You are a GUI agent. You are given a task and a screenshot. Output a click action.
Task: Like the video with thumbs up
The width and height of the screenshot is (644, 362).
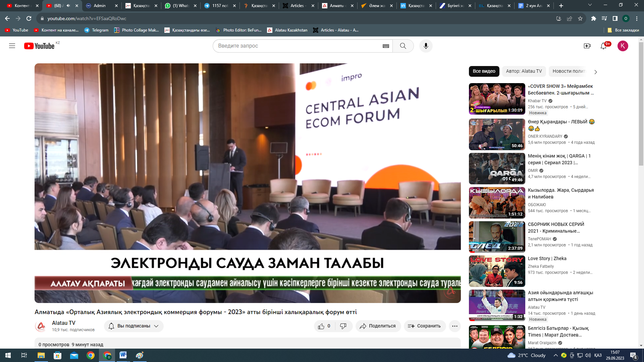(324, 326)
